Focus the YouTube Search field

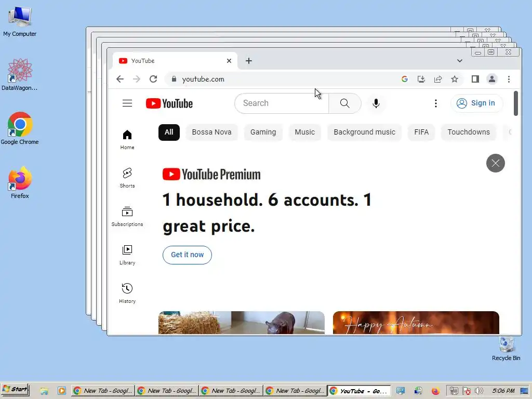(x=282, y=103)
